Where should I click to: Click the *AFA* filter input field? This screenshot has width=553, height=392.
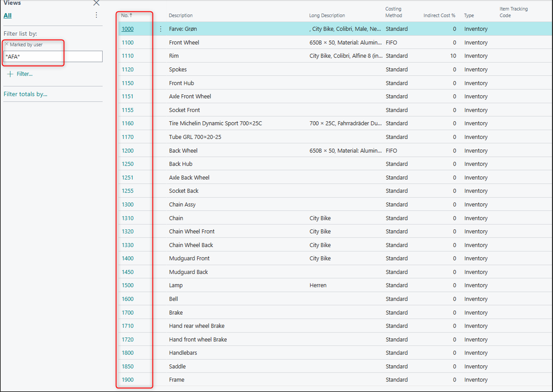click(x=53, y=57)
